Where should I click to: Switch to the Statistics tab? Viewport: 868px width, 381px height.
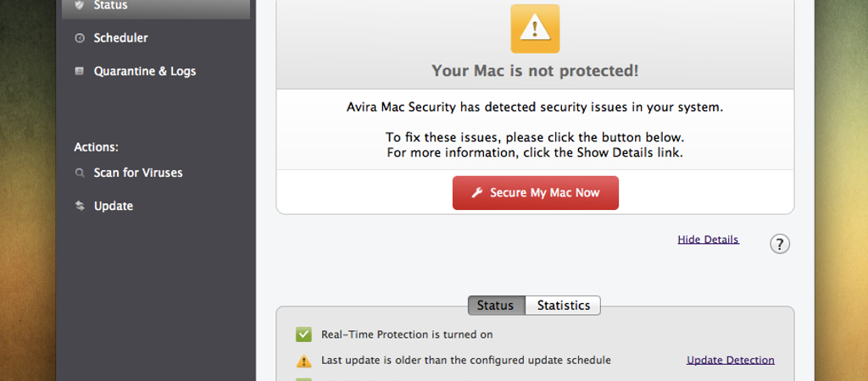[x=563, y=306]
